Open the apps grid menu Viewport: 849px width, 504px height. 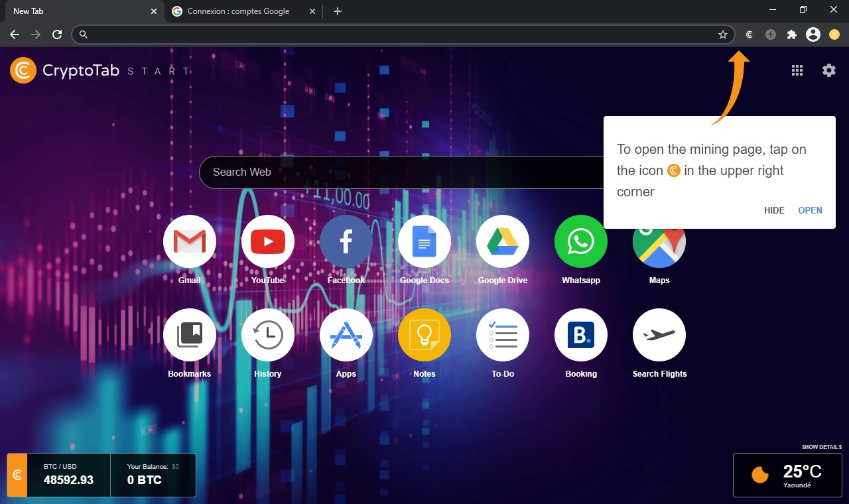797,70
